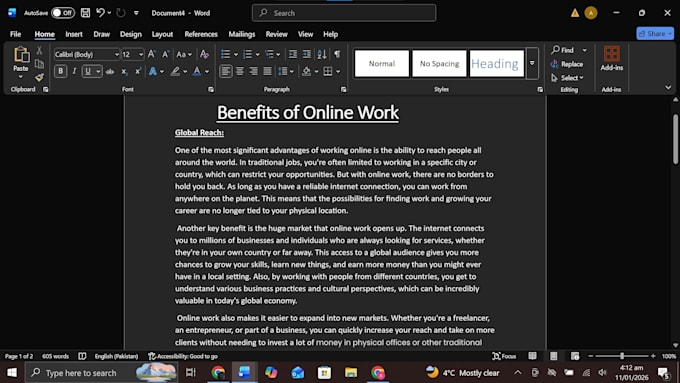Click the Save icon in the title bar
This screenshot has width=680, height=383.
pyautogui.click(x=85, y=13)
